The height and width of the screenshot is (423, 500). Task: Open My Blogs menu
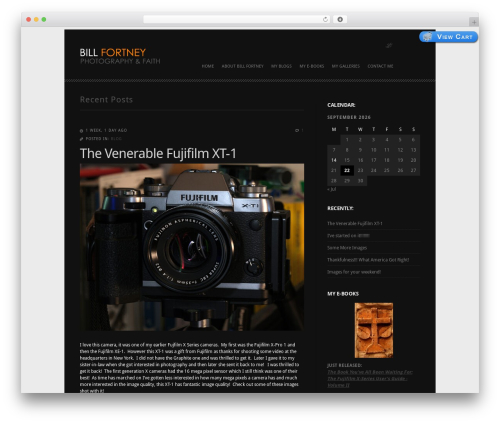[281, 66]
